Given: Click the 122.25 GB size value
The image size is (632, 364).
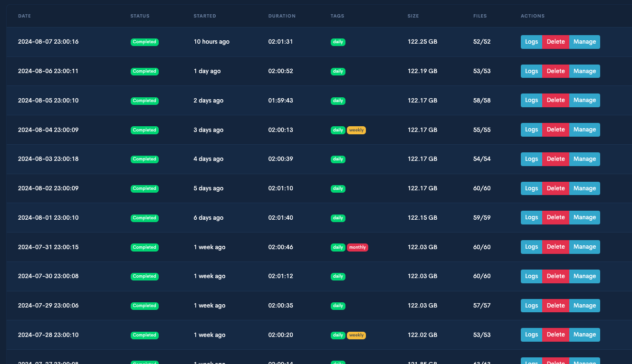Looking at the screenshot, I should [422, 42].
